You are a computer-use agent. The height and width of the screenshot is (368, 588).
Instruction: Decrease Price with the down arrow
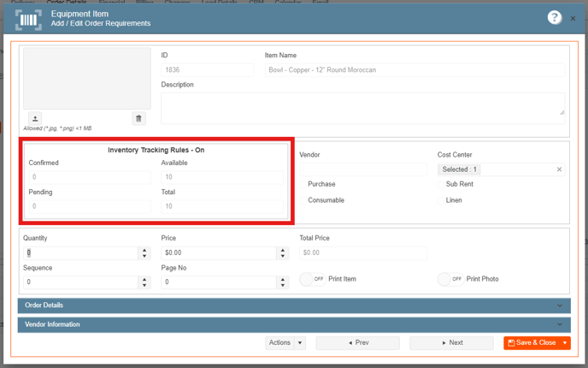click(x=283, y=256)
